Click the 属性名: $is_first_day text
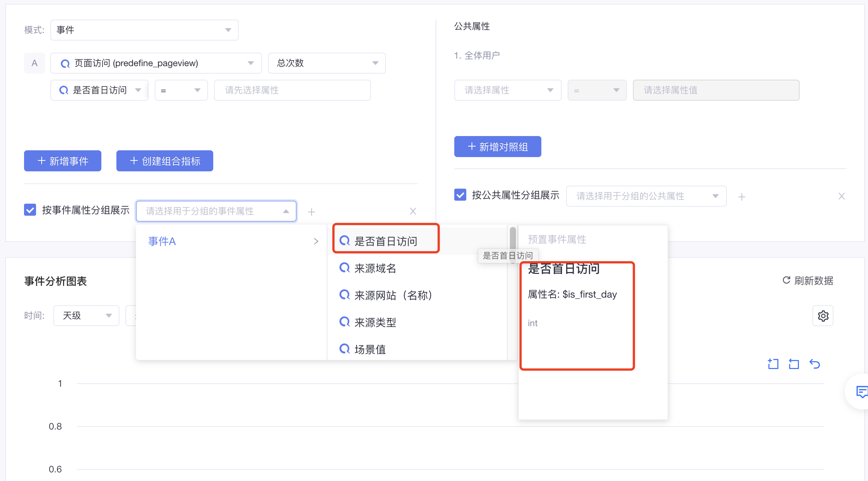The image size is (868, 481). click(572, 295)
